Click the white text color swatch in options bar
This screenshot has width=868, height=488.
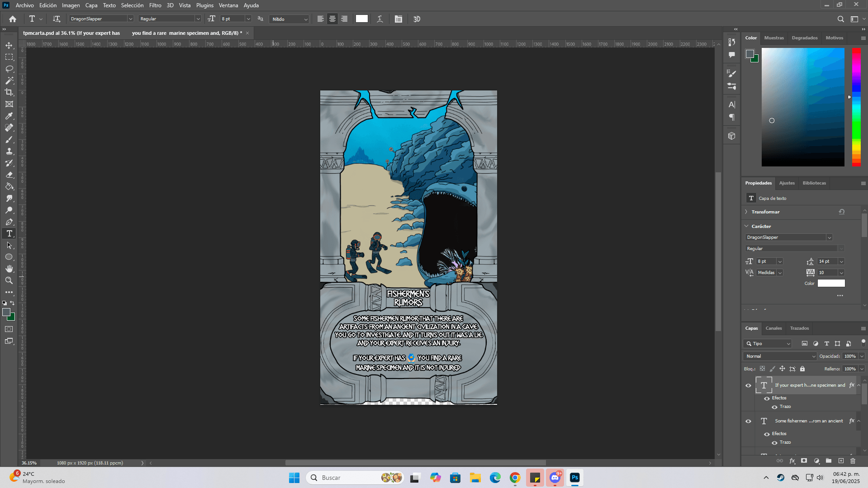pos(362,19)
